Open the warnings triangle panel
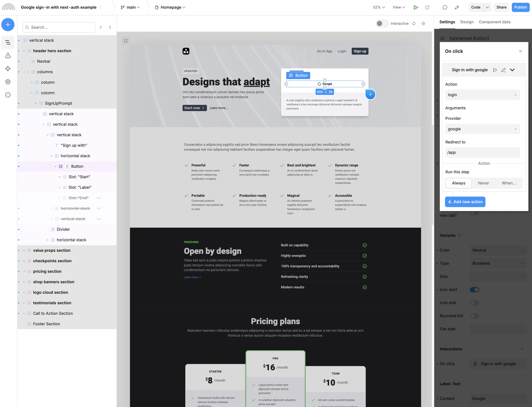 click(x=8, y=55)
